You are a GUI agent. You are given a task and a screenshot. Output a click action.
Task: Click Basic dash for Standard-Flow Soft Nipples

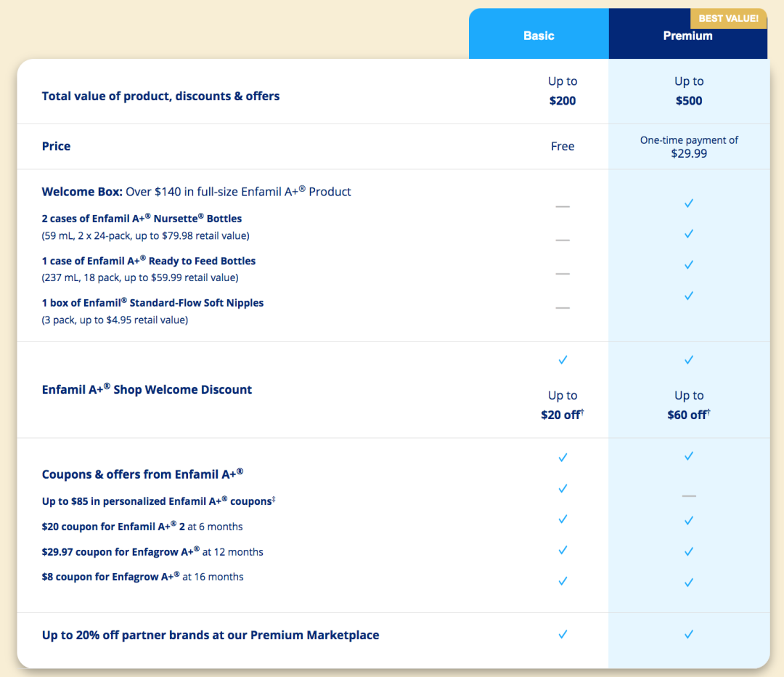tap(563, 308)
